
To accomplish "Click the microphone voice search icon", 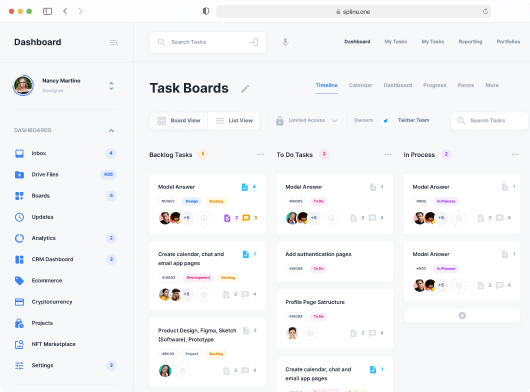I will click(x=285, y=42).
